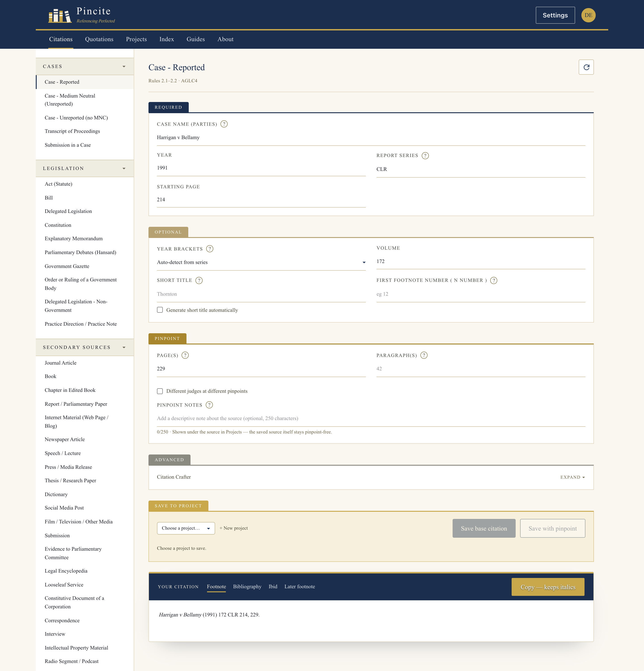Click Save with pinpoint

click(552, 529)
